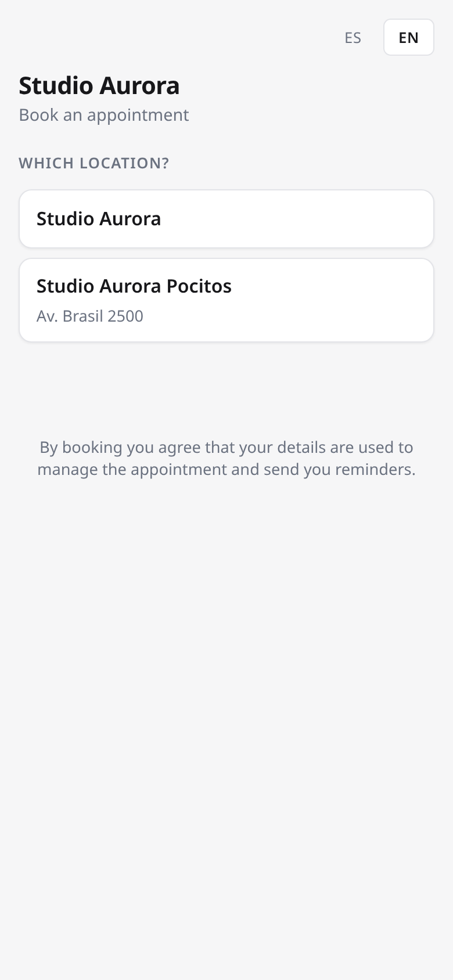Click the Studio Aurora page heading

[x=99, y=85]
